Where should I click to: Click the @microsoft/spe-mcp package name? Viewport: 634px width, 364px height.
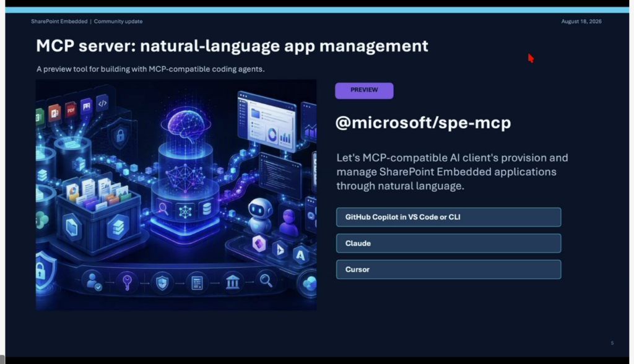423,123
